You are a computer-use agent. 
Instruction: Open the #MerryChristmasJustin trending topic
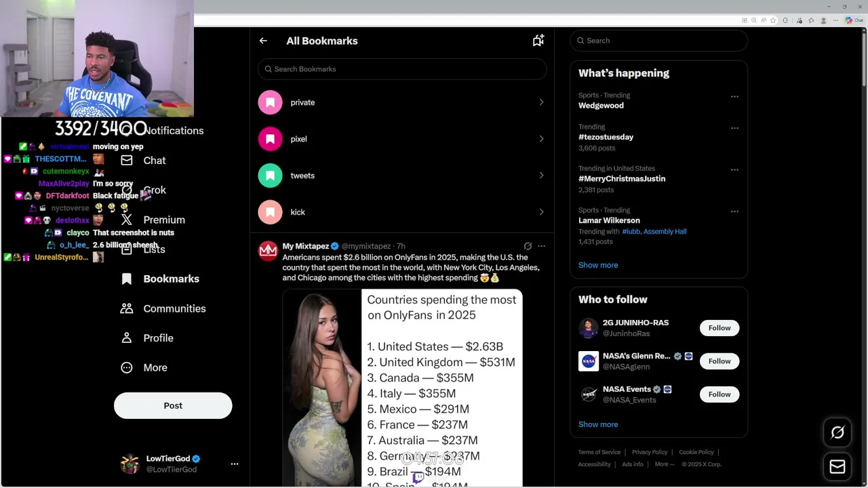(622, 179)
